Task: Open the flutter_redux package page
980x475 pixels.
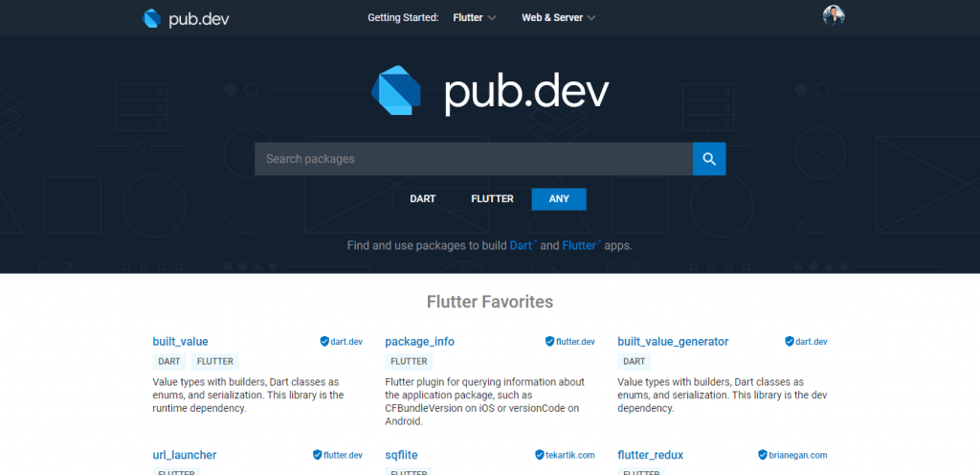Action: (650, 455)
